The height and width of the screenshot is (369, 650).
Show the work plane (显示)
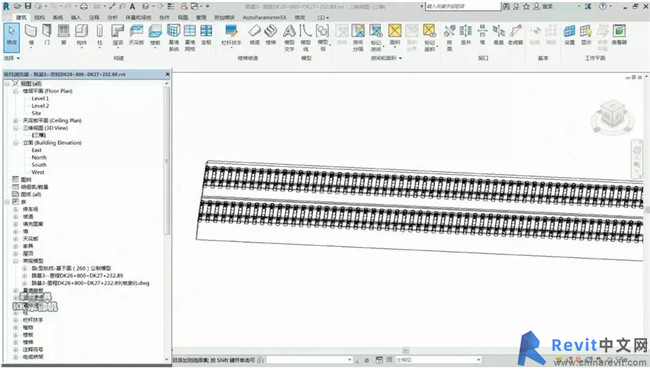click(586, 35)
